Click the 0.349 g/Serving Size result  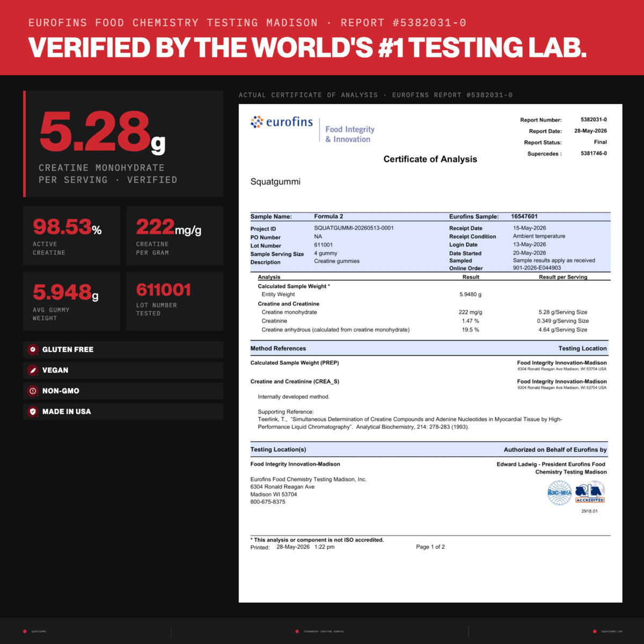562,321
